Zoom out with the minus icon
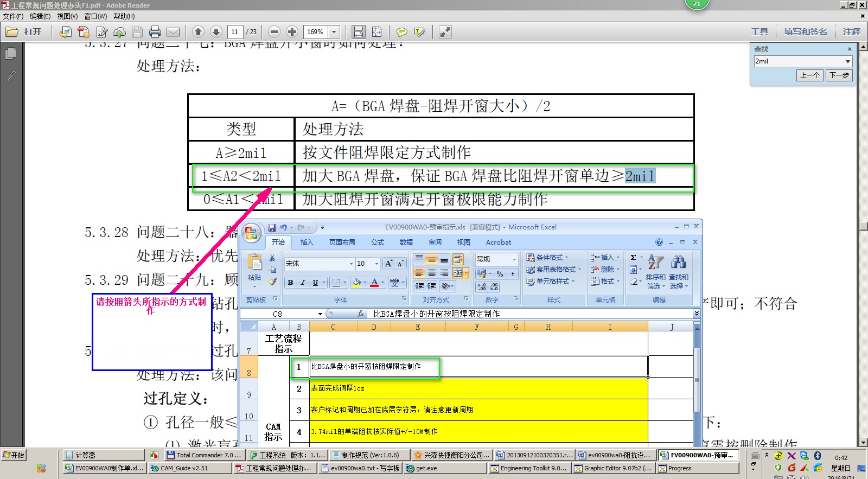The height and width of the screenshot is (479, 868). tap(275, 32)
